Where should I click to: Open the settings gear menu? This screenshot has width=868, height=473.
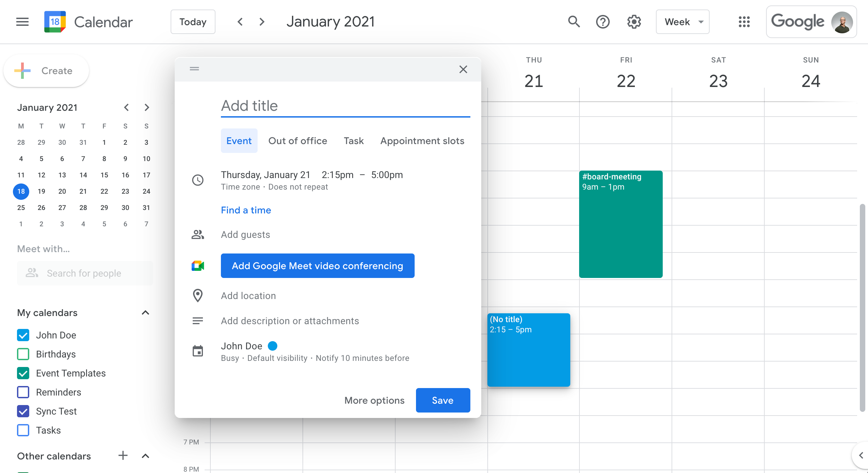634,22
